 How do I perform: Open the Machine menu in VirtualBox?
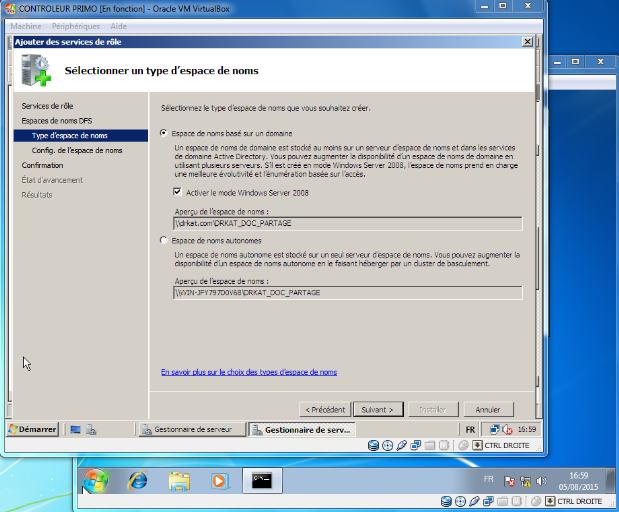coord(26,26)
